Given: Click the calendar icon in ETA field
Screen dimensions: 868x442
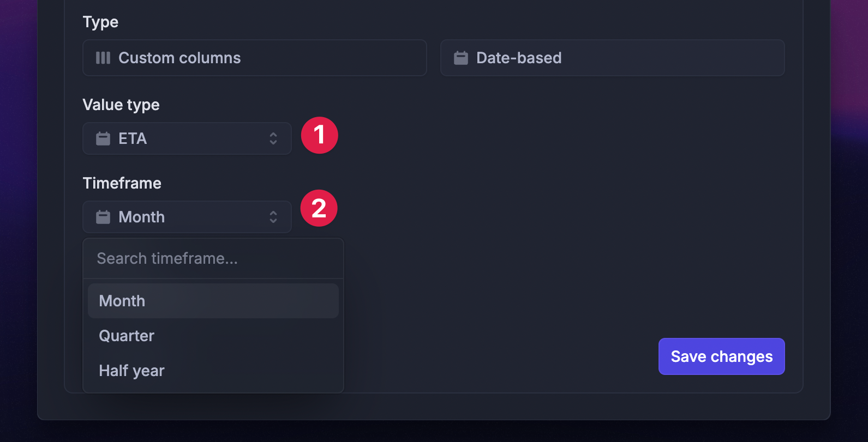Looking at the screenshot, I should [x=103, y=138].
